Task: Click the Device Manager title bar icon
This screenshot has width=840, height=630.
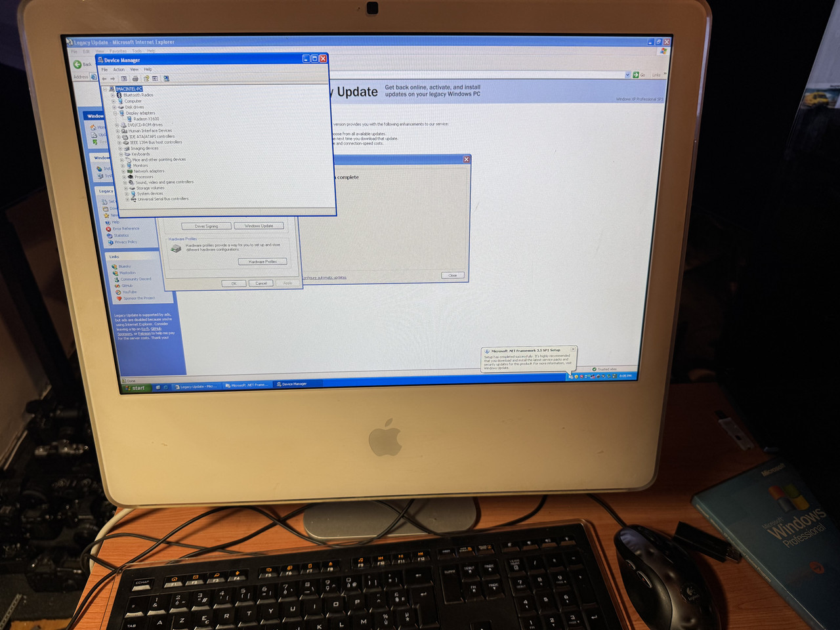Action: (100, 60)
